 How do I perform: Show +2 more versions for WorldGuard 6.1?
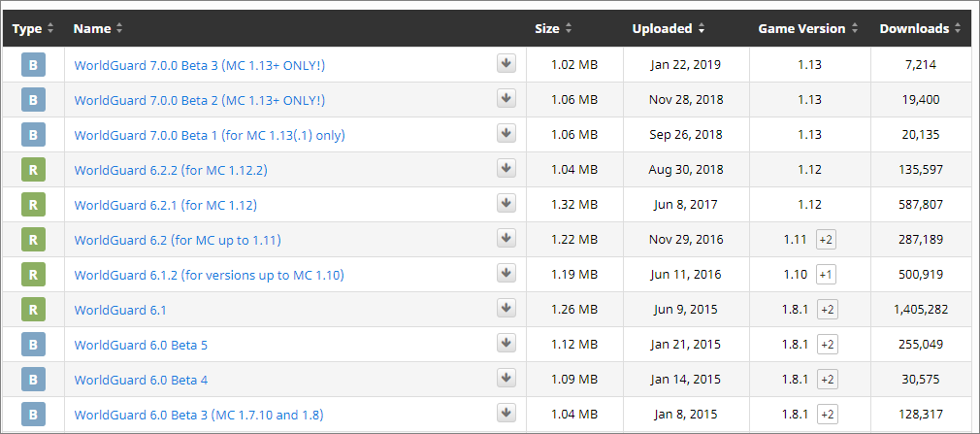827,310
